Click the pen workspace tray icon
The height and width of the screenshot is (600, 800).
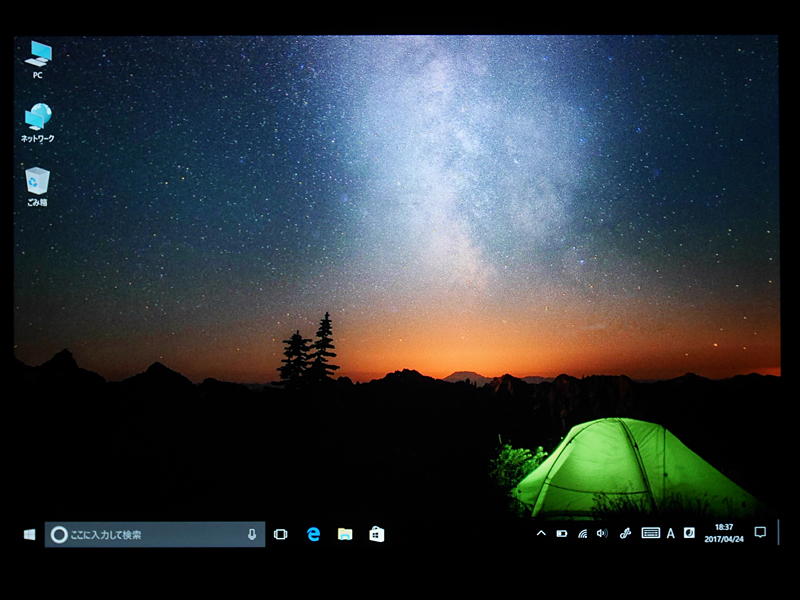click(625, 534)
